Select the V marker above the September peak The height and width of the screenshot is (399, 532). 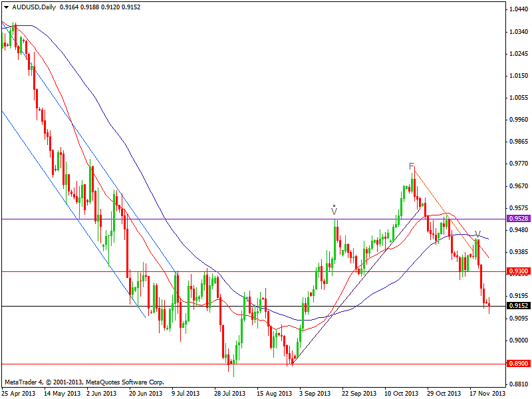point(334,210)
